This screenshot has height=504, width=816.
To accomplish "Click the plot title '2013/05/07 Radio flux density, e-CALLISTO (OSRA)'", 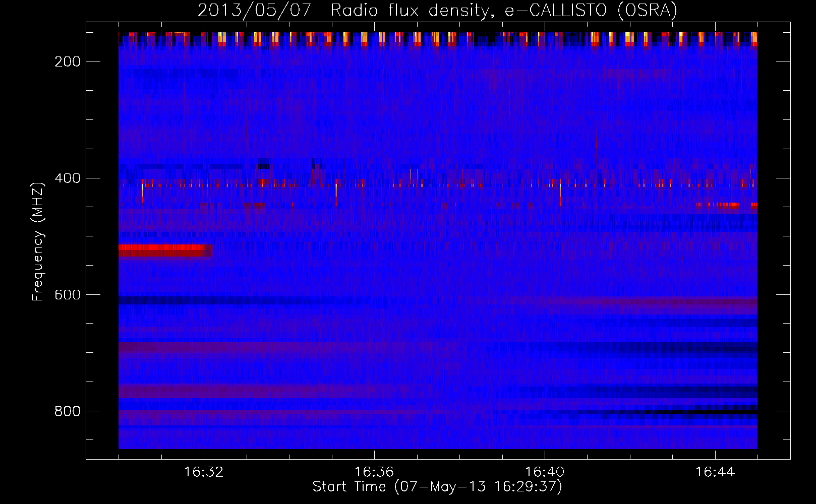I will point(437,10).
